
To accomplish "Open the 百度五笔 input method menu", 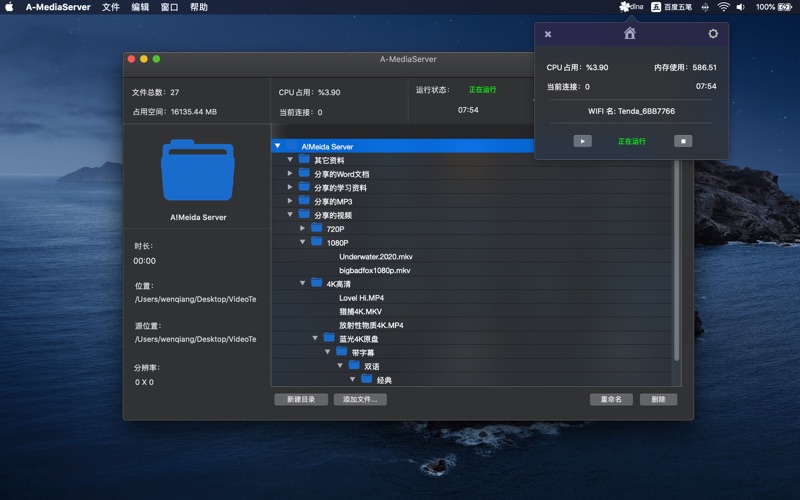I will pos(677,7).
